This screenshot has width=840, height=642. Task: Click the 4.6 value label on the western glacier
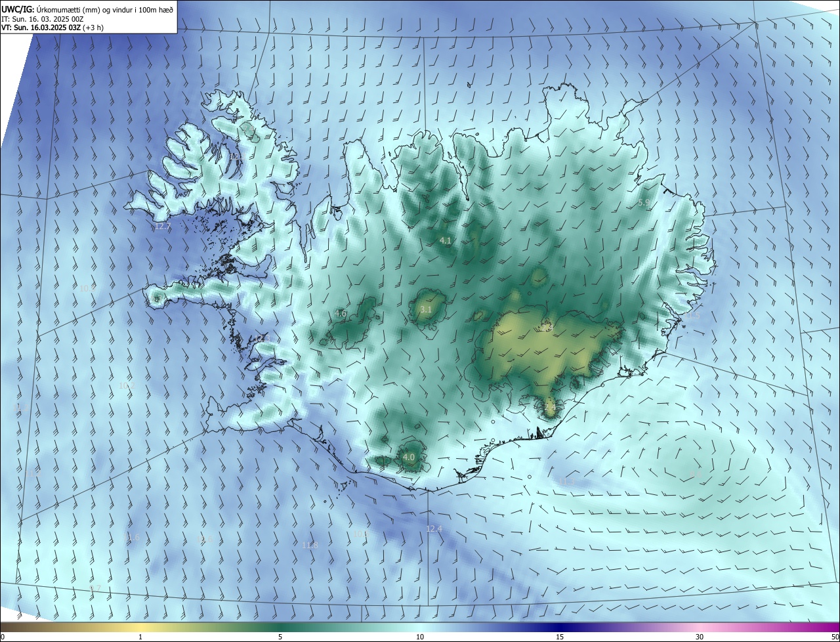coord(341,314)
